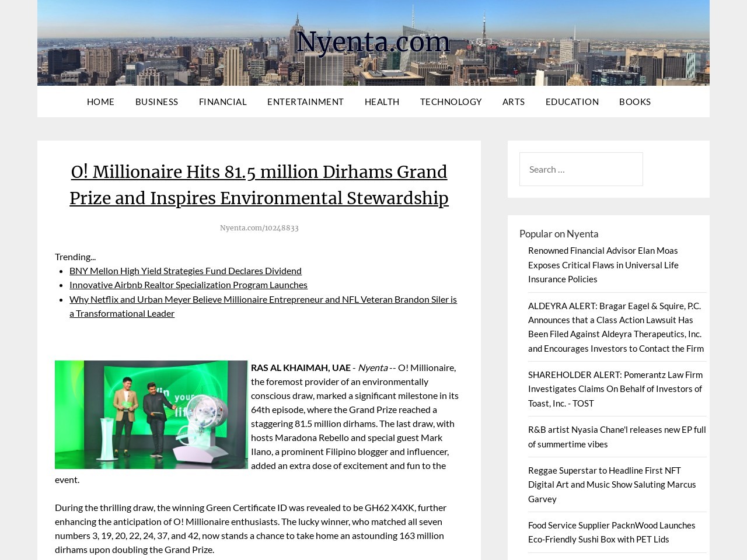Screen dimensions: 747x560
Task: Open the ALDEYRA ALERT class action article
Action: [x=616, y=327]
